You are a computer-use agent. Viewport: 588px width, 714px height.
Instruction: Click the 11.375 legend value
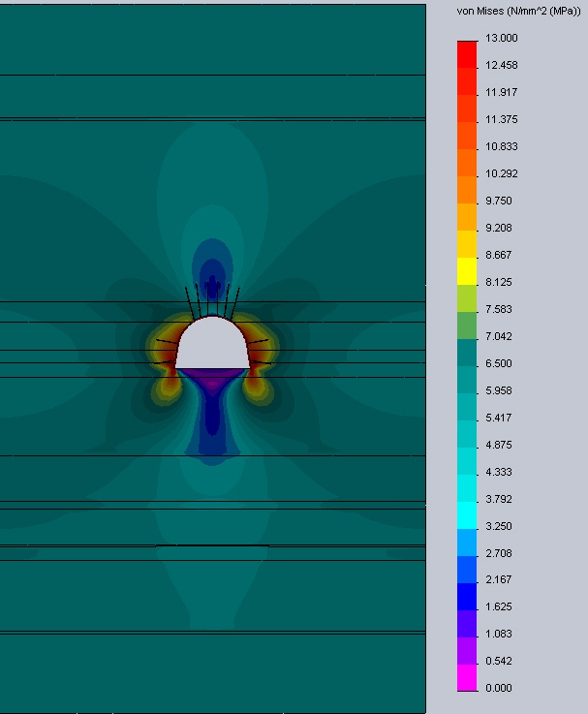tap(502, 119)
